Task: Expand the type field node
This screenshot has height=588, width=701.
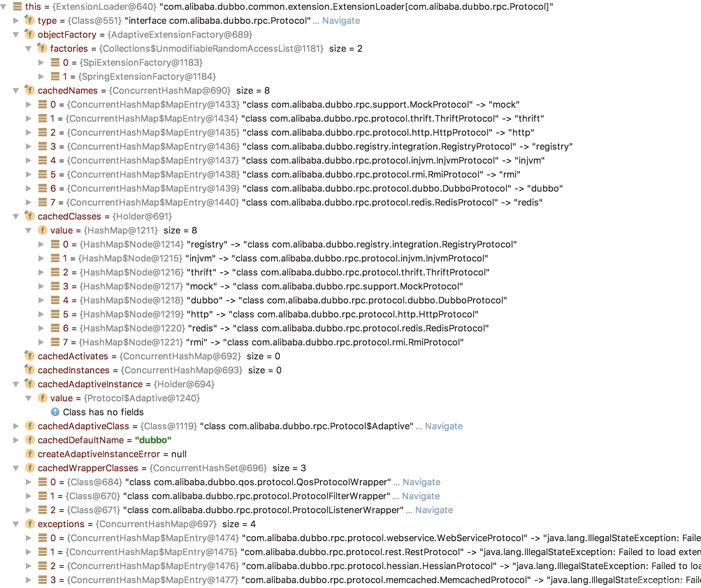Action: click(16, 21)
